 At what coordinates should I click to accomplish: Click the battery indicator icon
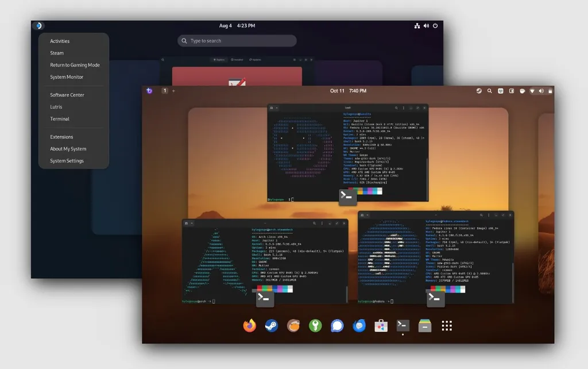551,91
